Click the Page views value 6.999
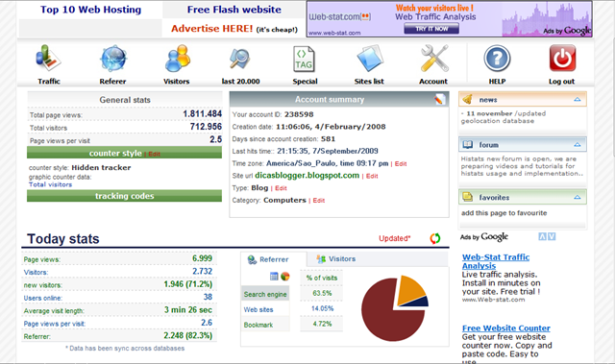615x364 pixels. click(202, 258)
